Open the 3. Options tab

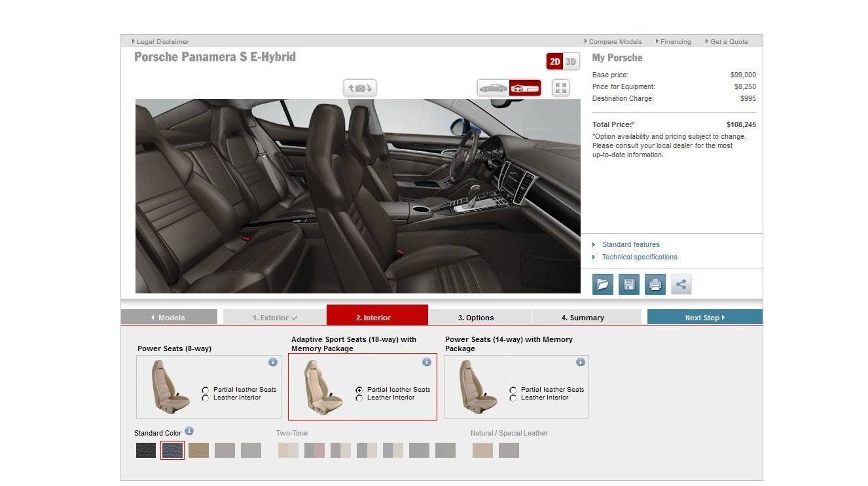point(480,317)
